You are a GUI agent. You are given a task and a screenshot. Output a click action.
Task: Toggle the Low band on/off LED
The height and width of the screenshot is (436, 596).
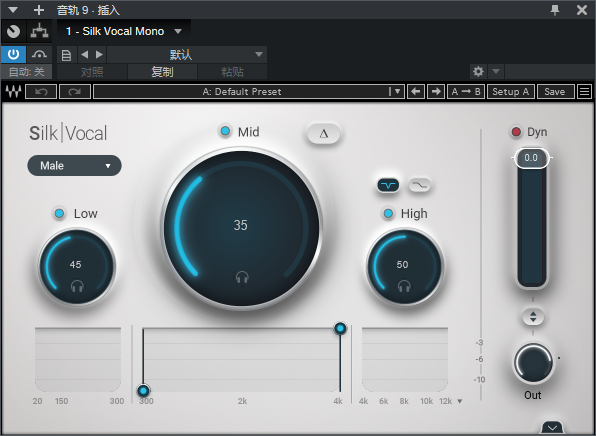pos(59,214)
